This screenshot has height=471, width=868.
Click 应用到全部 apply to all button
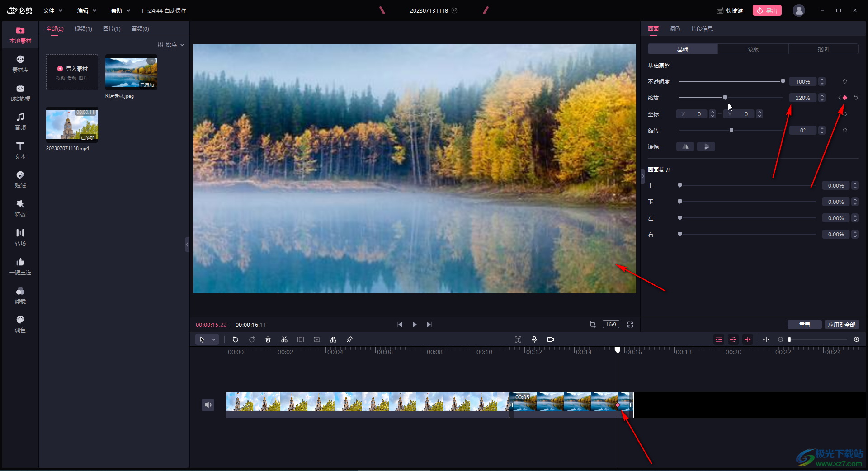point(842,325)
